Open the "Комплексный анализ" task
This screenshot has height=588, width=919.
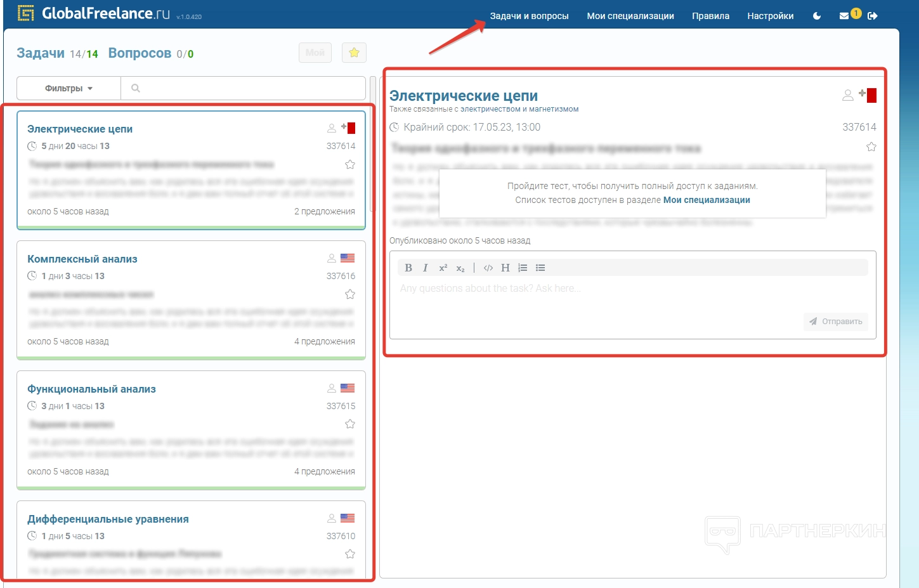(82, 259)
